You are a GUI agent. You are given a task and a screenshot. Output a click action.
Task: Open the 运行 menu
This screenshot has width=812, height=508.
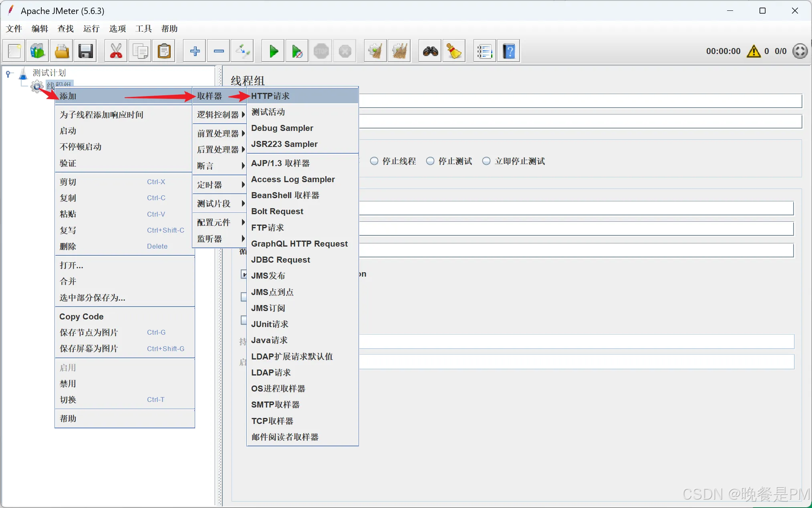[x=91, y=28]
